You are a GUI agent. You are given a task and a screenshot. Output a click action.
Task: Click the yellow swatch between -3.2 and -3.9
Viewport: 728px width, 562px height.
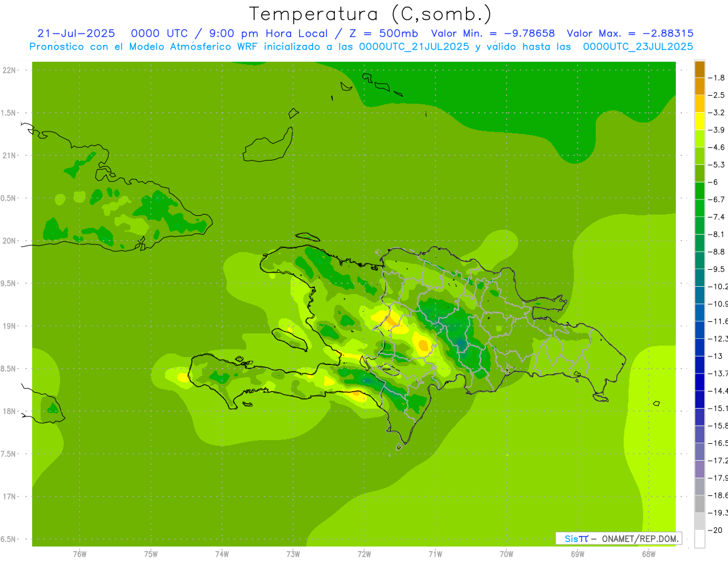[x=699, y=121]
